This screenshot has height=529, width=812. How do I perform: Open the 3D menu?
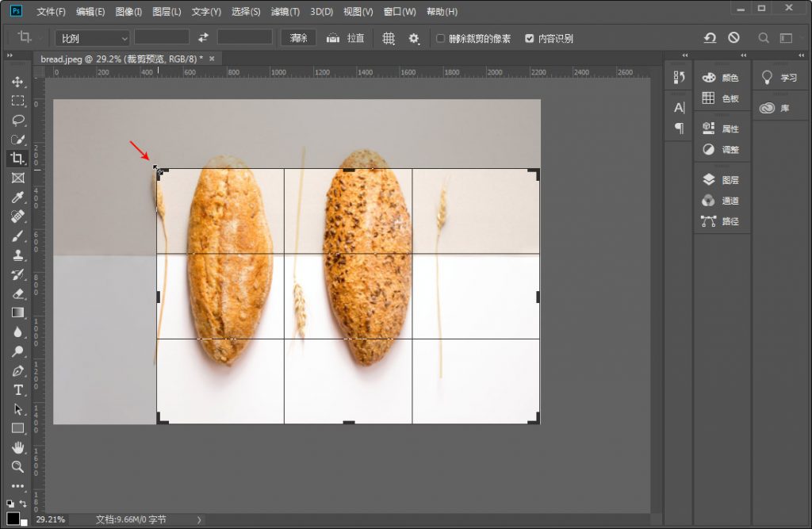[x=322, y=11]
